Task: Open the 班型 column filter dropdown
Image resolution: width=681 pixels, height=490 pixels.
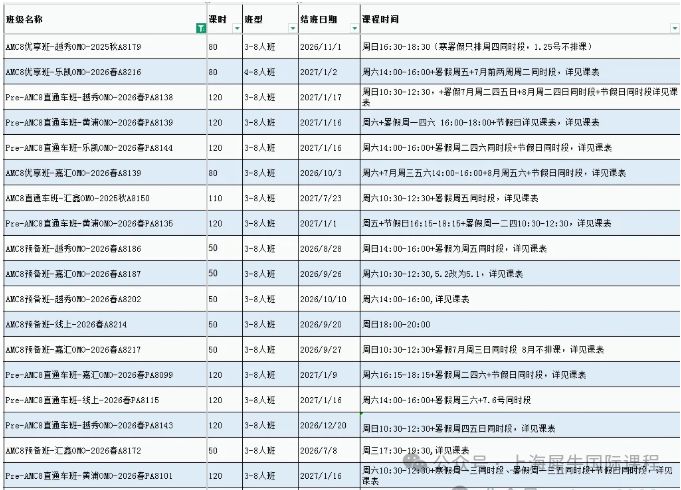Action: point(292,28)
